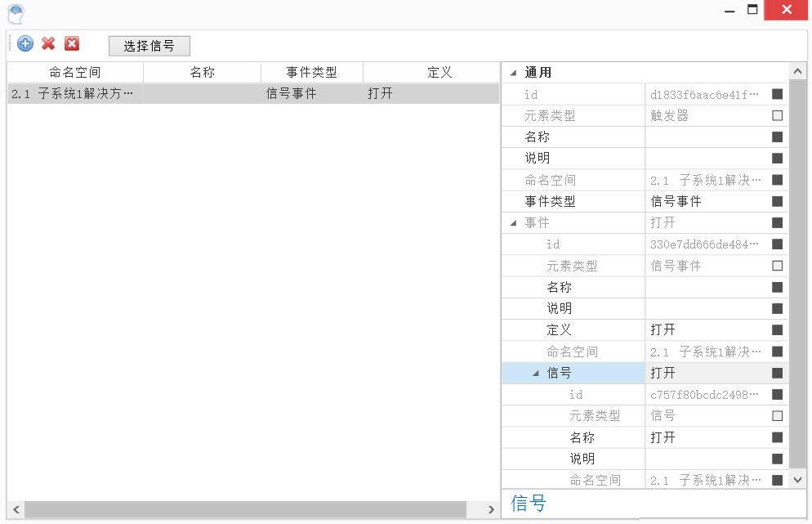Collapse the 信号 property group

coord(536,373)
